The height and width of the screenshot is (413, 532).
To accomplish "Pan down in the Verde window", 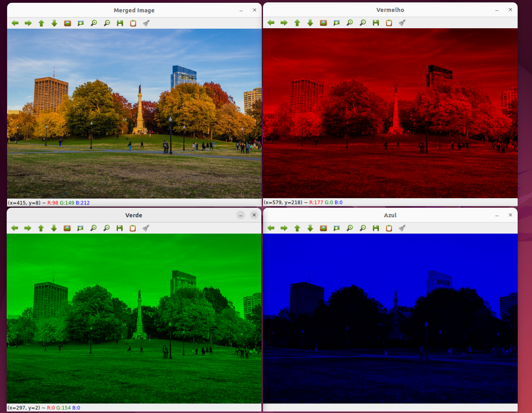I will click(54, 228).
